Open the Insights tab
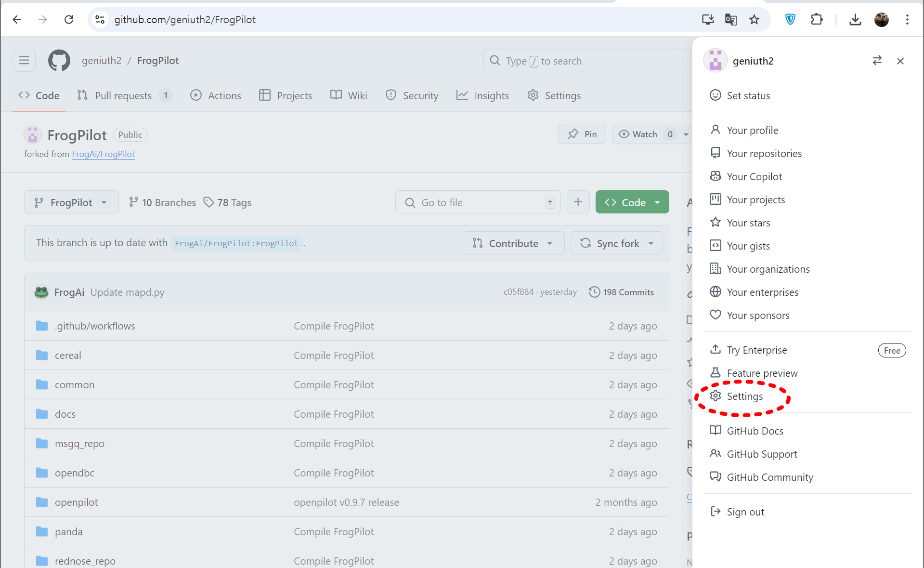924x568 pixels. click(482, 95)
